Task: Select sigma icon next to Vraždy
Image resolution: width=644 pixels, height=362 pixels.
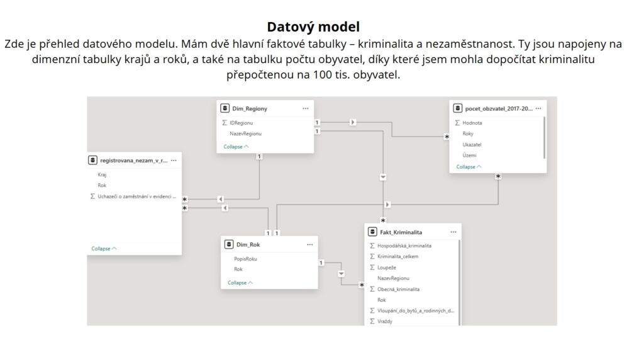Action: click(372, 321)
